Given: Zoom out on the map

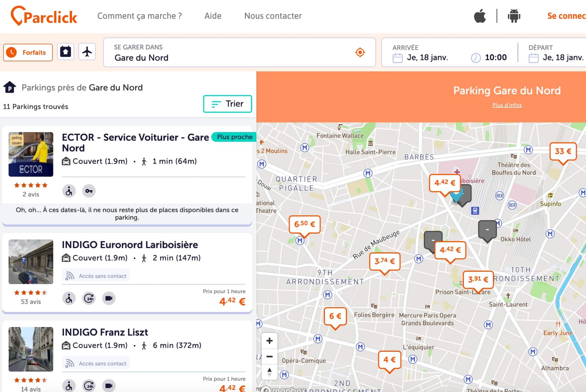Looking at the screenshot, I should [269, 356].
